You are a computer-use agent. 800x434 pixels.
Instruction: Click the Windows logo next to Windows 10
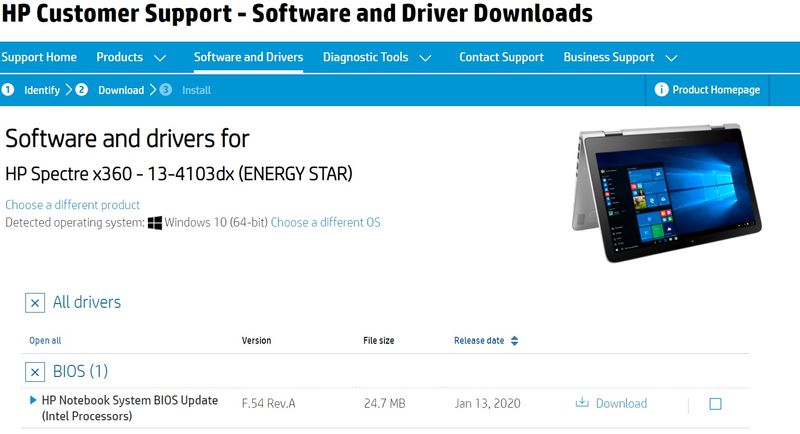click(155, 223)
